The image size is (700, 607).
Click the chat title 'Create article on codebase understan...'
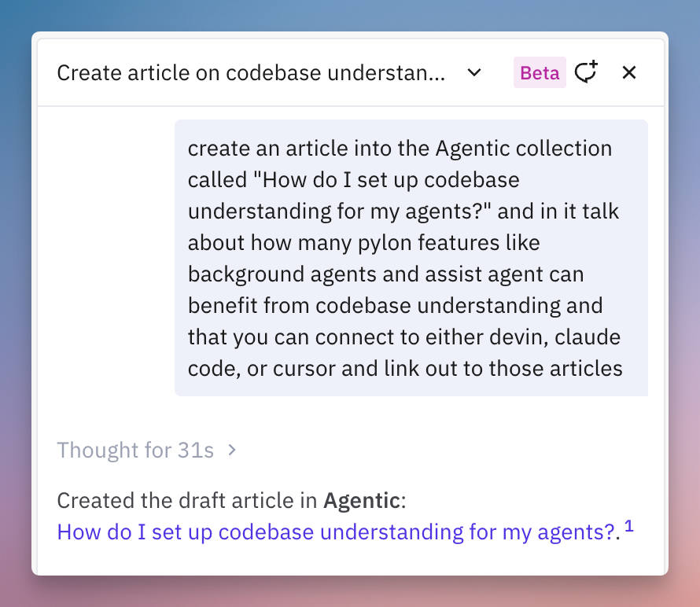(x=251, y=73)
